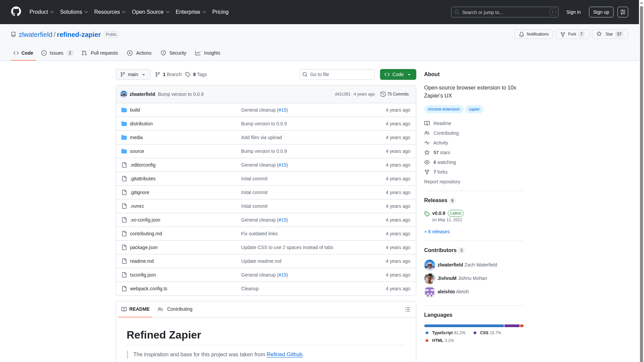This screenshot has height=362, width=644.
Task: Click the star icon next to 57 stars
Action: (427, 153)
